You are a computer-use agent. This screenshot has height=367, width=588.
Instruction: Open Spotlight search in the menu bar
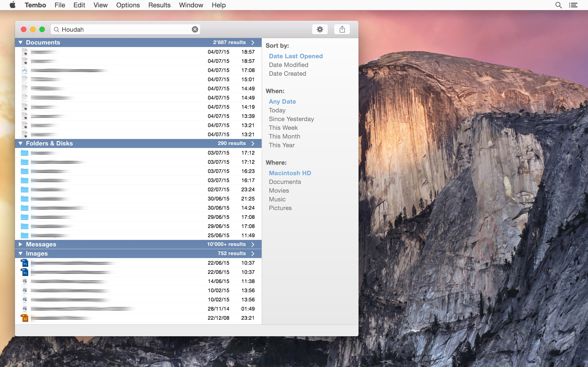558,5
